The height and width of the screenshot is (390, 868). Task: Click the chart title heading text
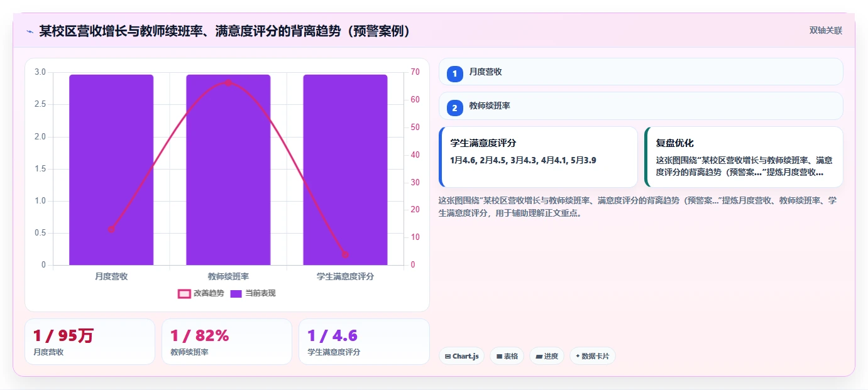point(225,31)
